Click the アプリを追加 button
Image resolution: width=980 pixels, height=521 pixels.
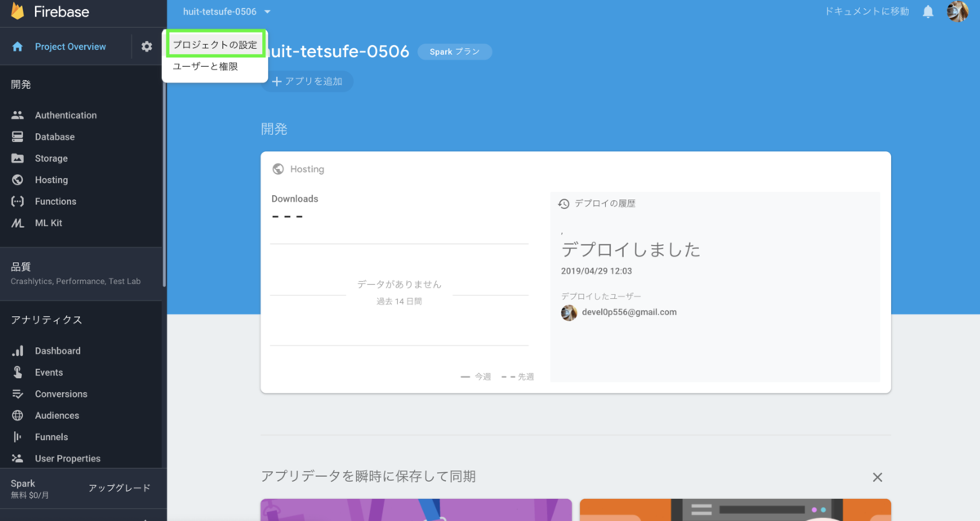[307, 82]
